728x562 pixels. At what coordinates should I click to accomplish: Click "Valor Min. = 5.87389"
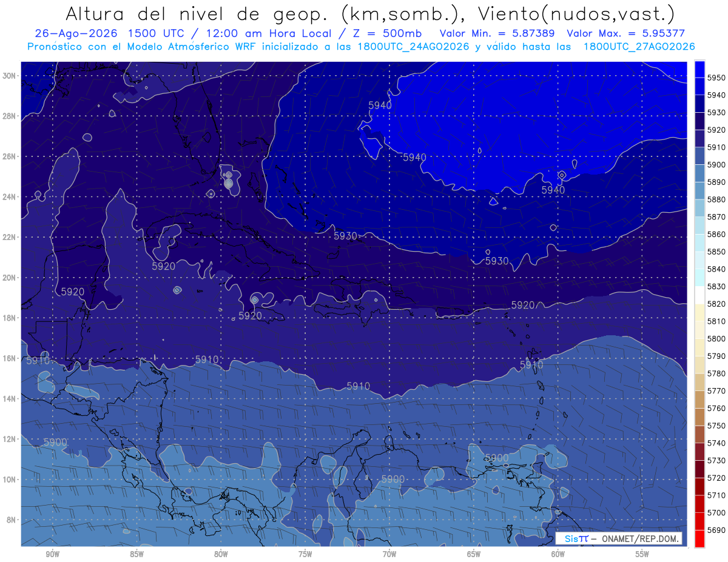click(497, 34)
